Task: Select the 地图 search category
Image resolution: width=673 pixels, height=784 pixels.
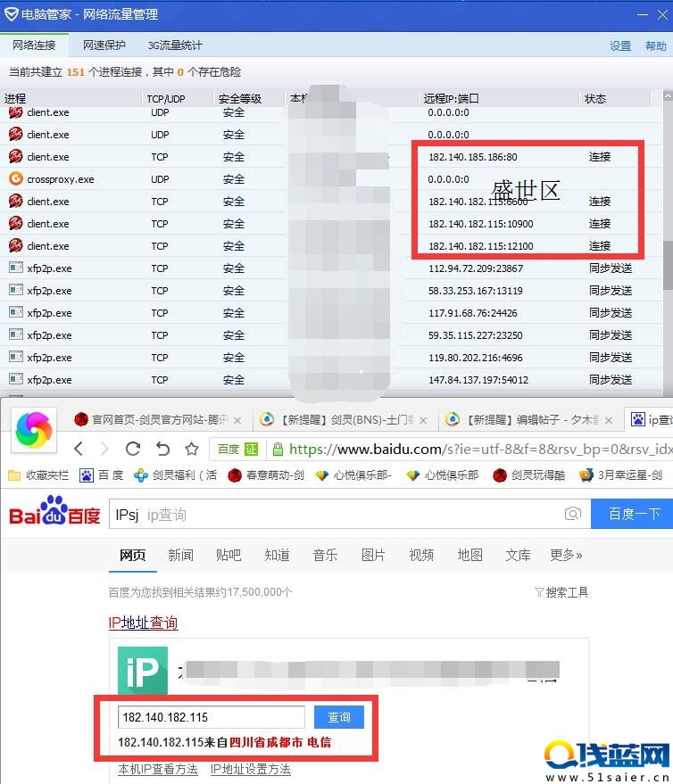Action: point(469,555)
